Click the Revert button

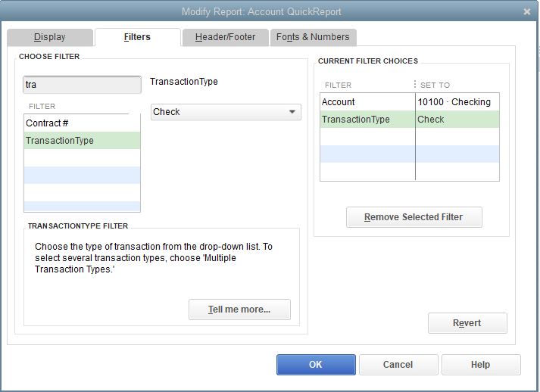(467, 323)
